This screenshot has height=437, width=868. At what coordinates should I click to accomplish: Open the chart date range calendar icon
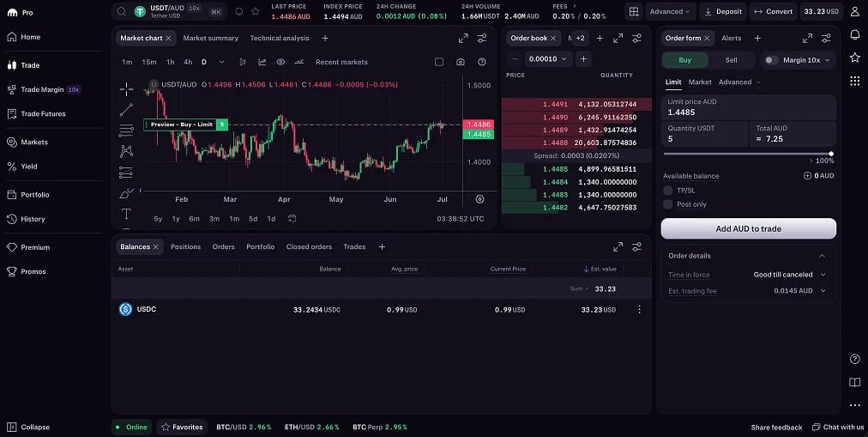(x=292, y=219)
